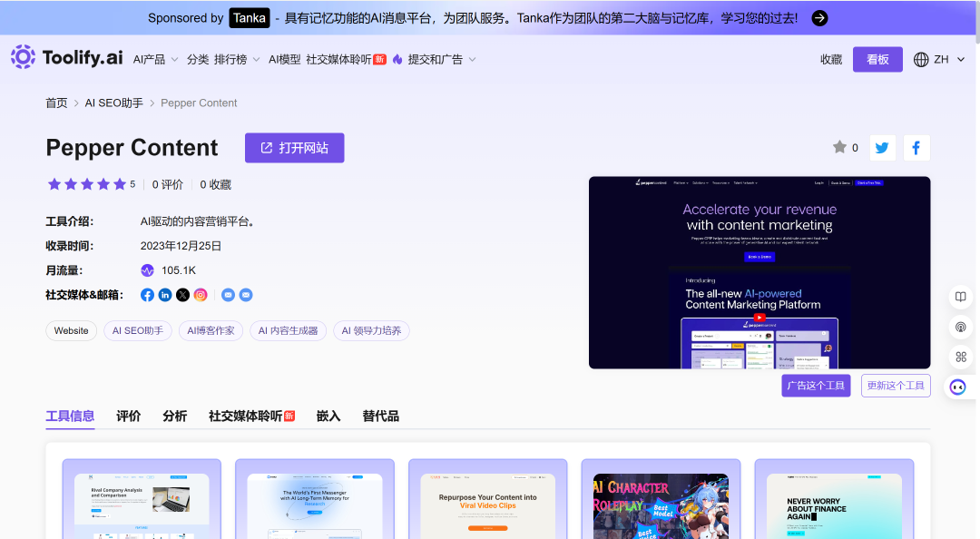980x539 pixels.
Task: Expand the AI产品 dropdown
Action: 156,59
